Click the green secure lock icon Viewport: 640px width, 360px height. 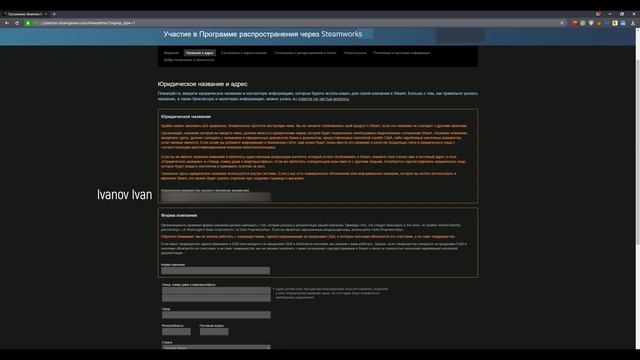coord(28,23)
